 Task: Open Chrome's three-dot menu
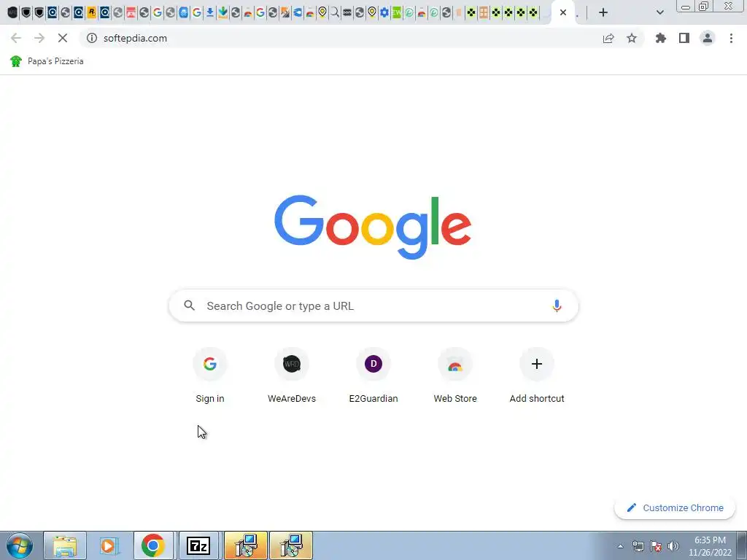731,38
